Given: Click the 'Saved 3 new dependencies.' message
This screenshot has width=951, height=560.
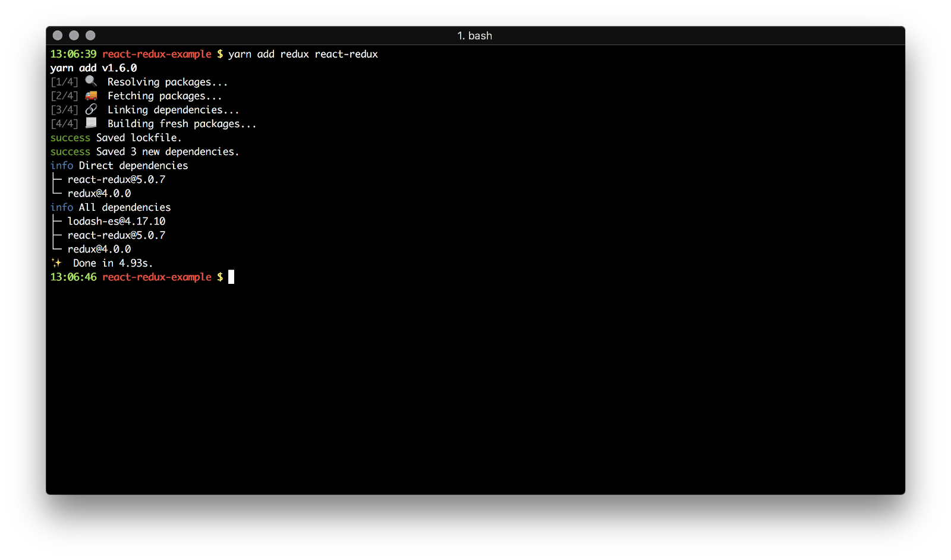Looking at the screenshot, I should tap(168, 152).
